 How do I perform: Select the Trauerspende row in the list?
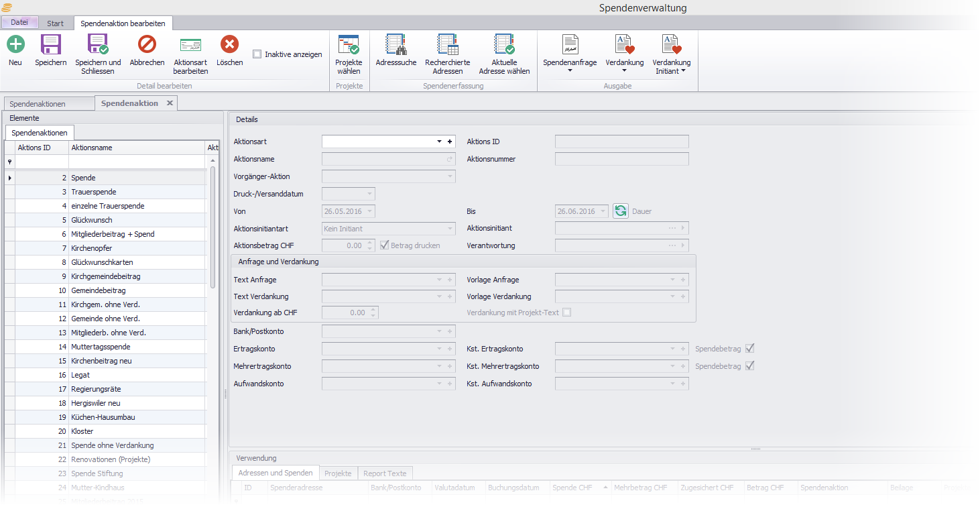[93, 192]
